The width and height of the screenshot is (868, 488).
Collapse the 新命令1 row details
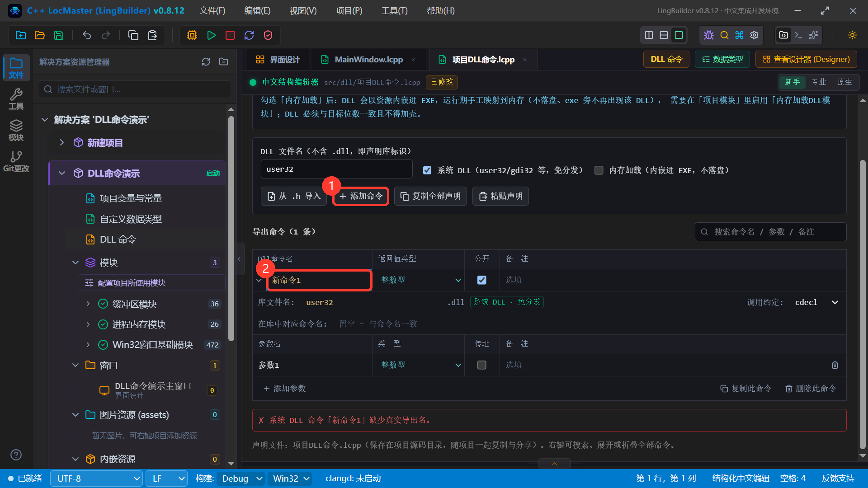(x=259, y=280)
